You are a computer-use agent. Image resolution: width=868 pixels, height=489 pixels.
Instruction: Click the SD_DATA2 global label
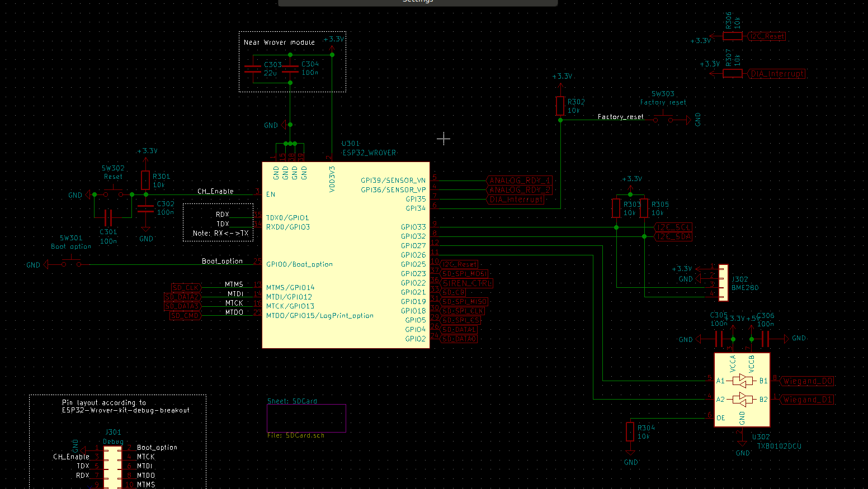[x=182, y=297]
